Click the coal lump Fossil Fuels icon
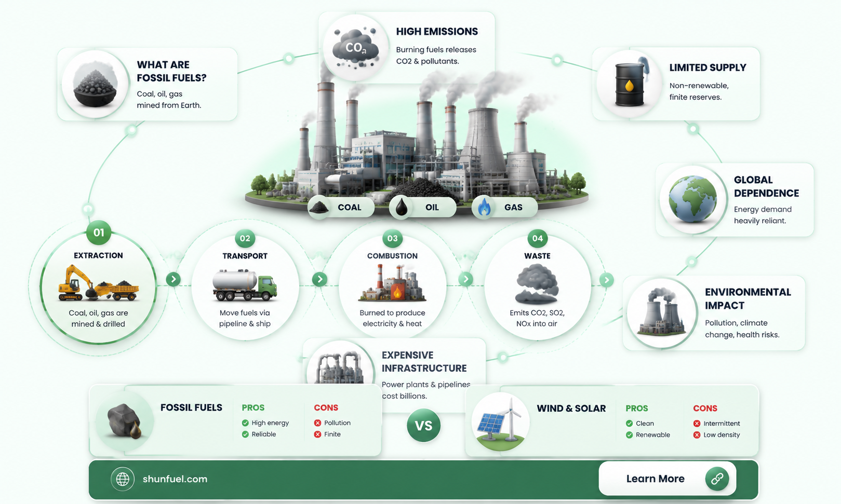The height and width of the screenshot is (504, 841). (125, 421)
